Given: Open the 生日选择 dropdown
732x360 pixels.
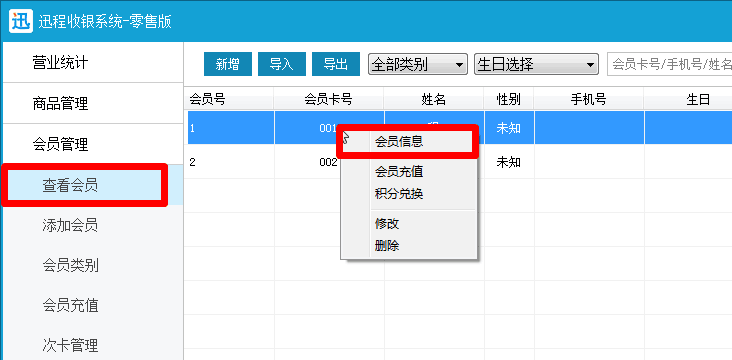Looking at the screenshot, I should click(x=536, y=64).
